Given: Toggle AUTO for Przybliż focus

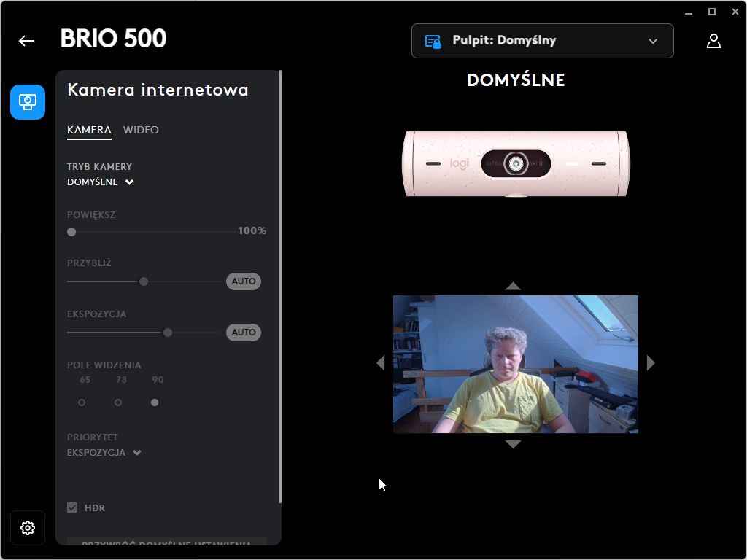Looking at the screenshot, I should 244,281.
